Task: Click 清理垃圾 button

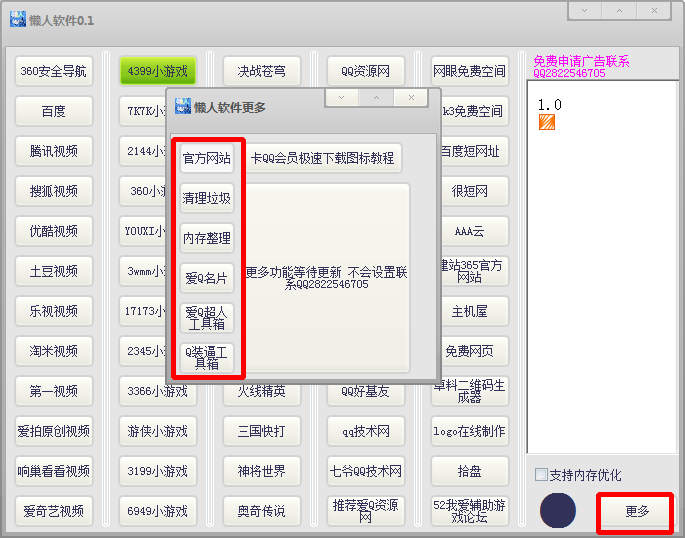Action: [x=207, y=198]
